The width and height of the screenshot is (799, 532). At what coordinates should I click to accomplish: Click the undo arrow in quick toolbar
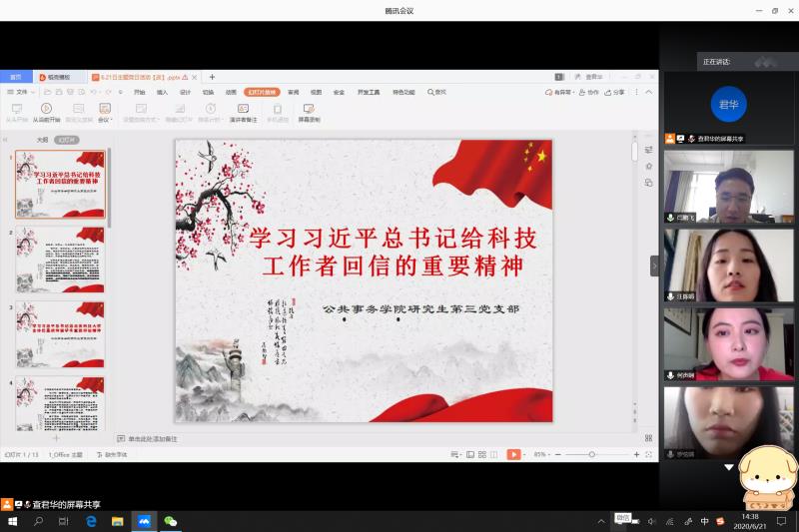pos(93,92)
